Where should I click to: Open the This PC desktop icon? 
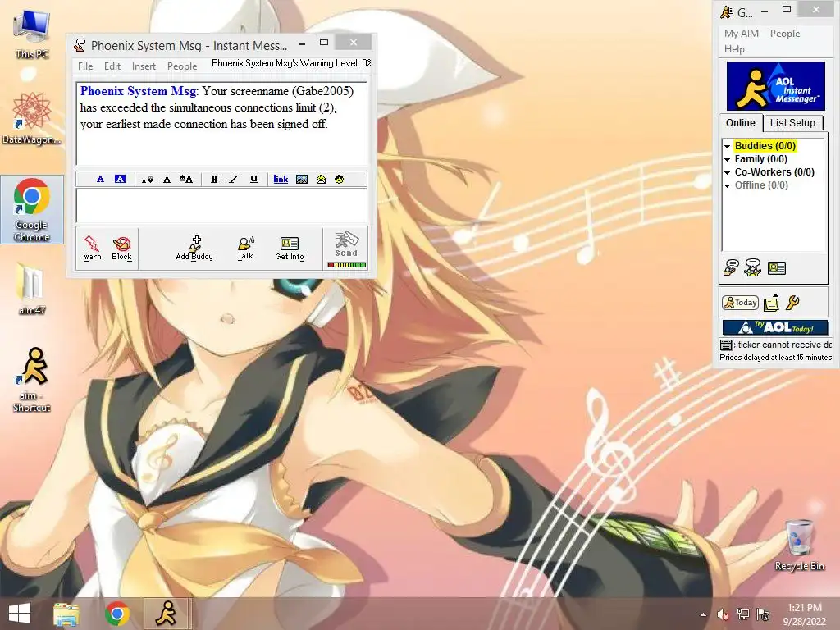point(32,34)
